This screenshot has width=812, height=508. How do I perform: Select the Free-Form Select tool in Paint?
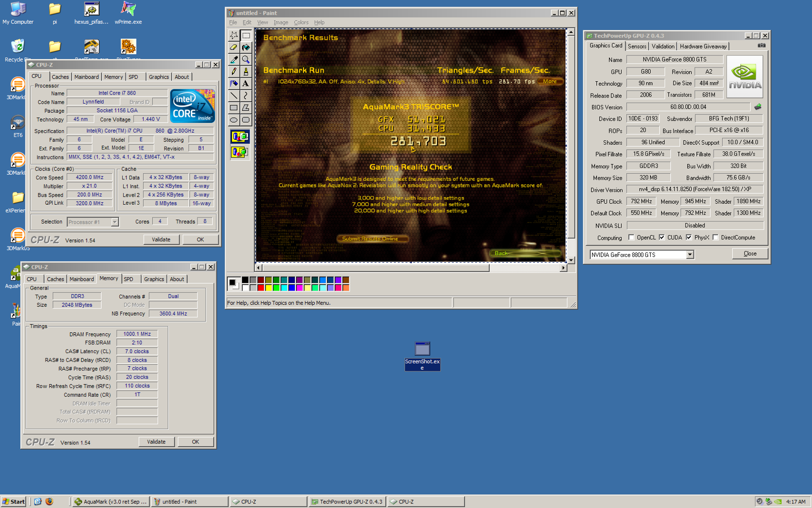point(233,35)
